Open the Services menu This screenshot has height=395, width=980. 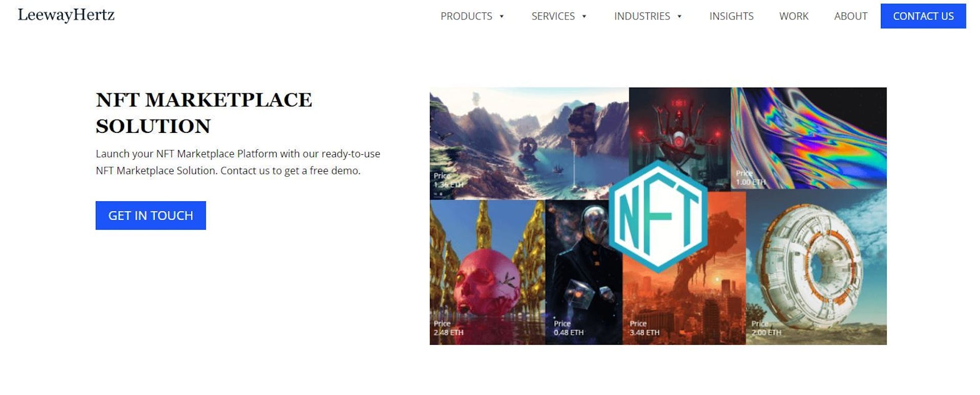[553, 16]
